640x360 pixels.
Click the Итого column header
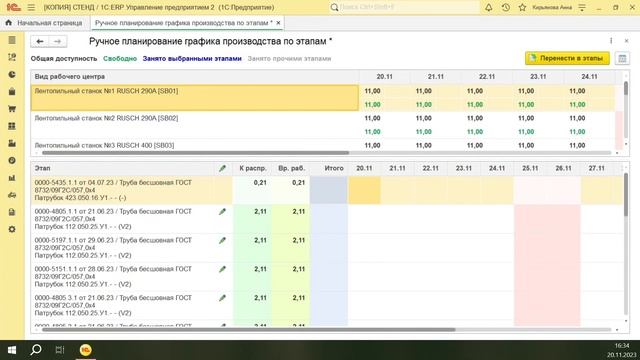(329, 168)
